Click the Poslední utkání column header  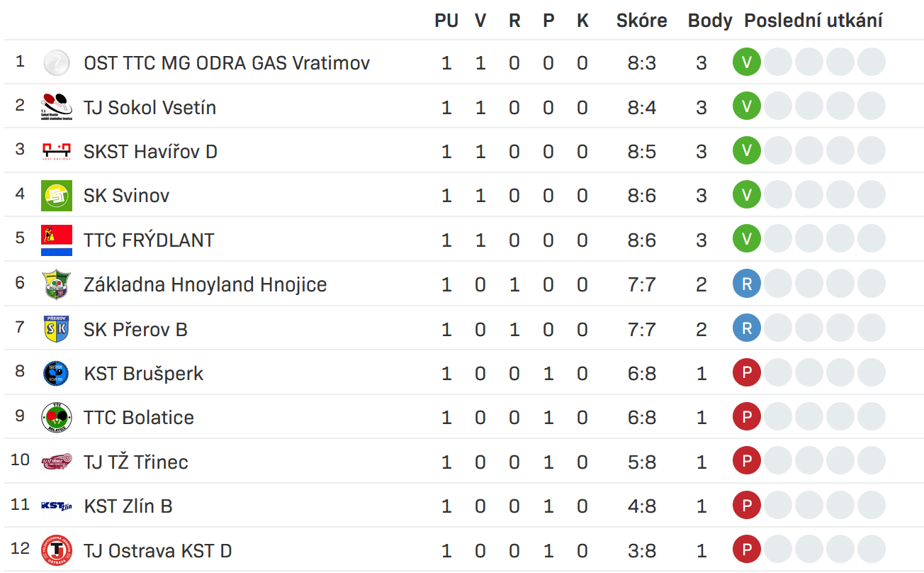click(813, 21)
